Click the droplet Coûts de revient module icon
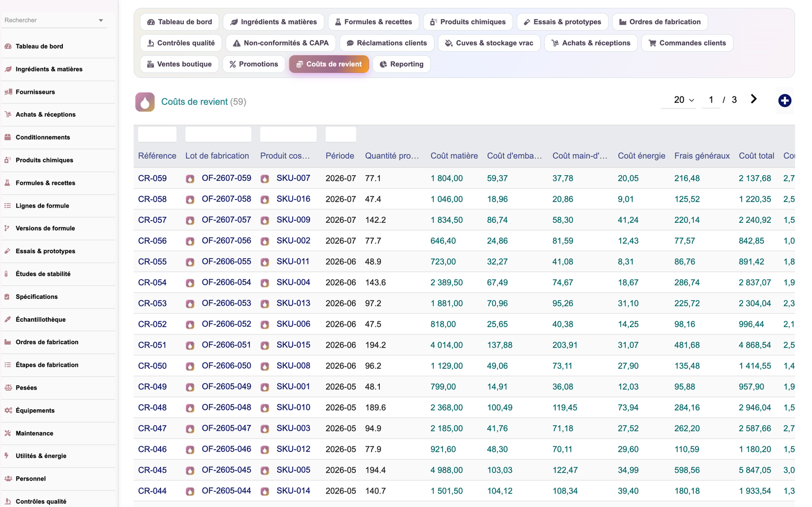This screenshot has height=507, width=812. (x=145, y=102)
